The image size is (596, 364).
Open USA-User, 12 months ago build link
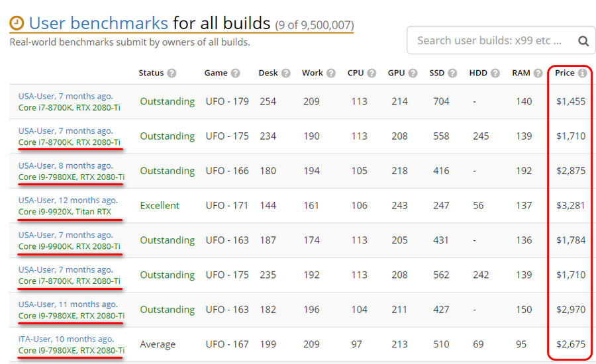pyautogui.click(x=68, y=201)
